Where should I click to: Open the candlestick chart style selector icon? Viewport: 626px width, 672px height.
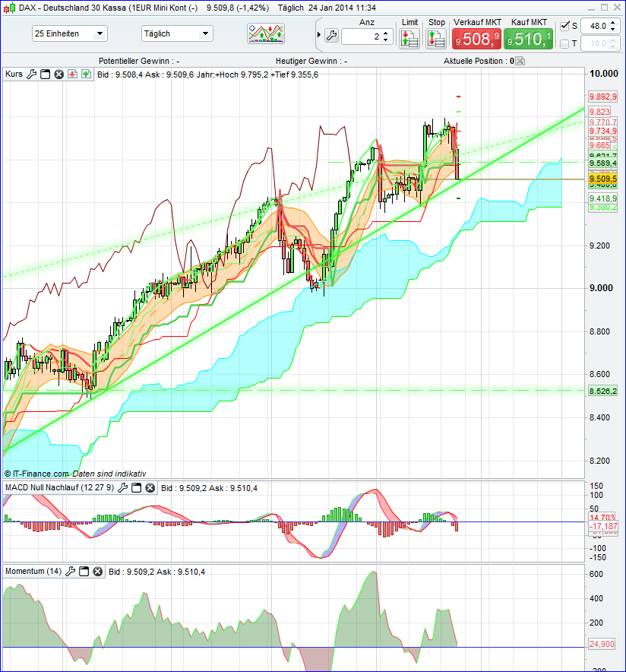tap(266, 33)
